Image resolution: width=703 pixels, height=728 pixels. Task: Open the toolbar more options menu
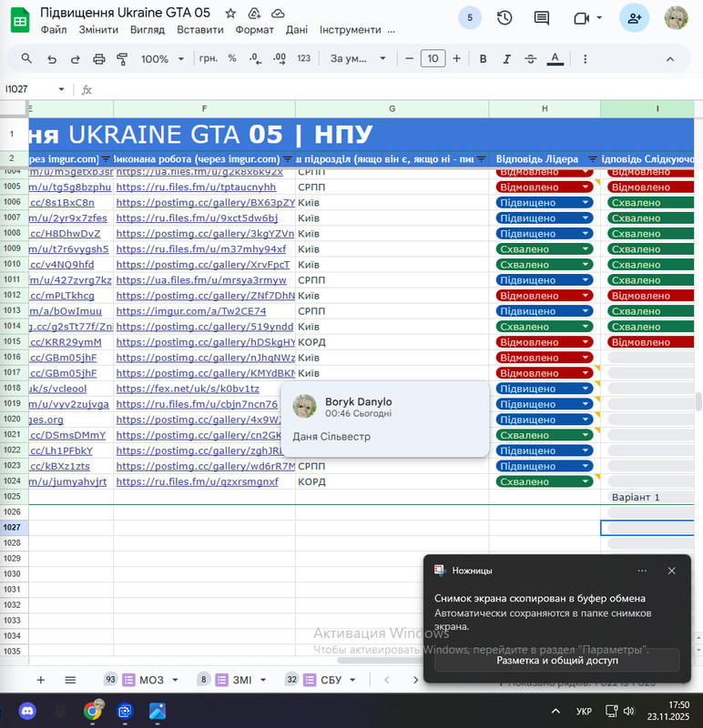coord(585,59)
